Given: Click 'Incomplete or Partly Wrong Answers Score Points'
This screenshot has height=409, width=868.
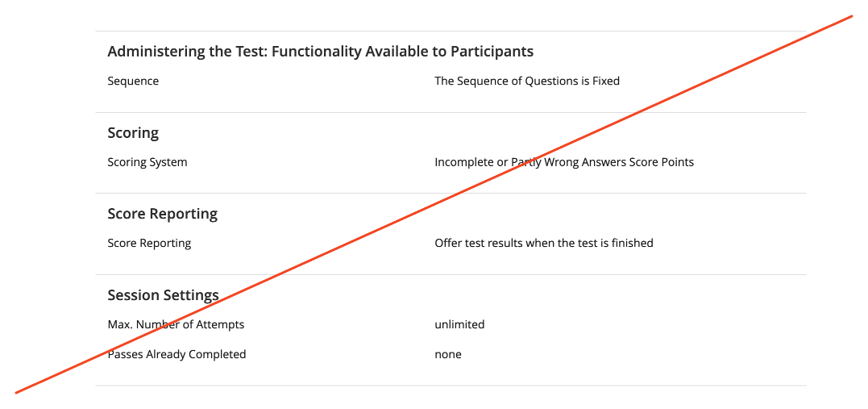Looking at the screenshot, I should pos(563,162).
